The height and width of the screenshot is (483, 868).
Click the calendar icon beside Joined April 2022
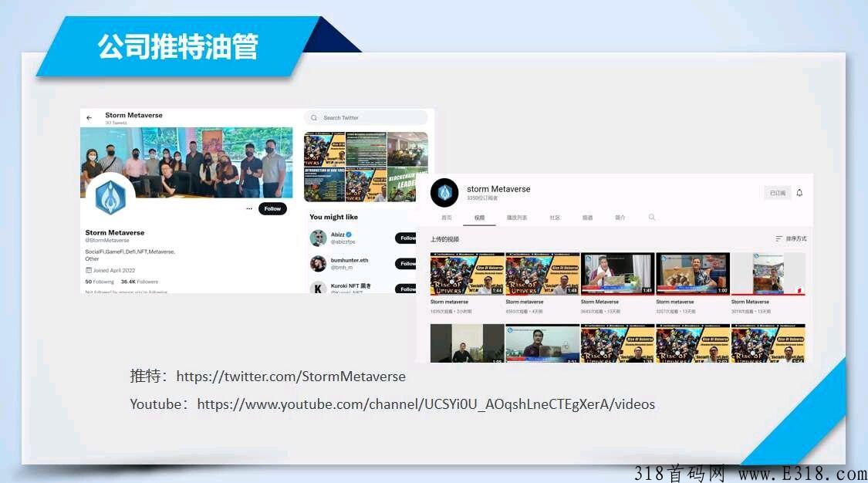pyautogui.click(x=88, y=270)
